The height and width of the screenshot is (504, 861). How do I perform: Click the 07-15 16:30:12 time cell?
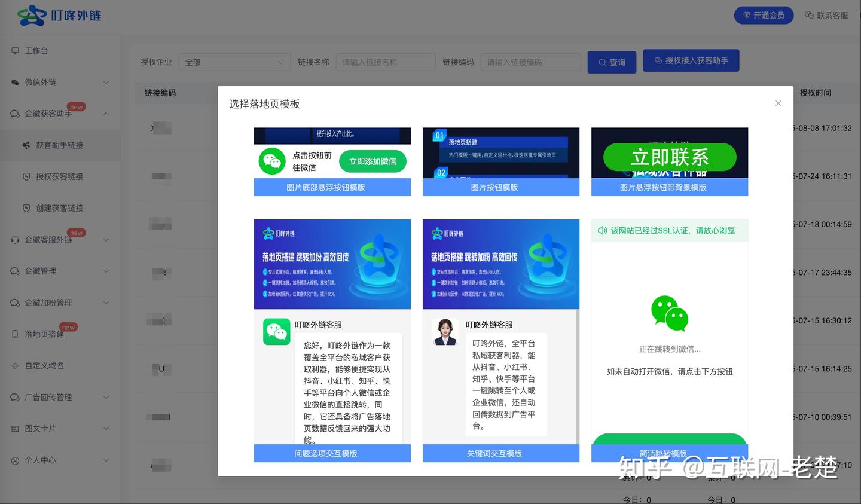pyautogui.click(x=823, y=320)
